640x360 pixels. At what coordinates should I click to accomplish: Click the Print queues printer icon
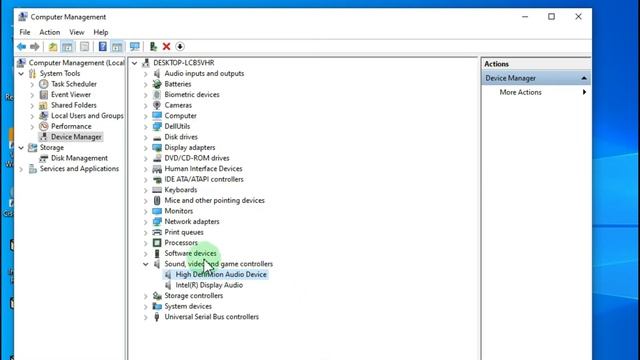(x=157, y=233)
